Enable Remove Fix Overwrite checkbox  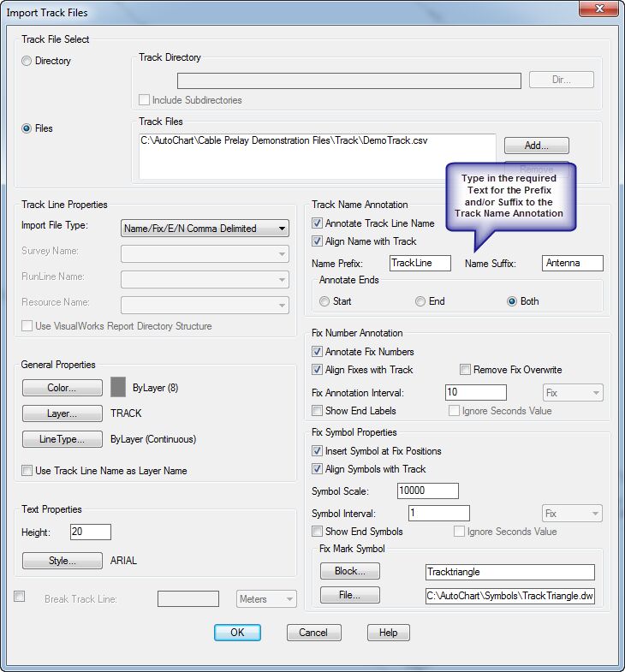coord(465,370)
